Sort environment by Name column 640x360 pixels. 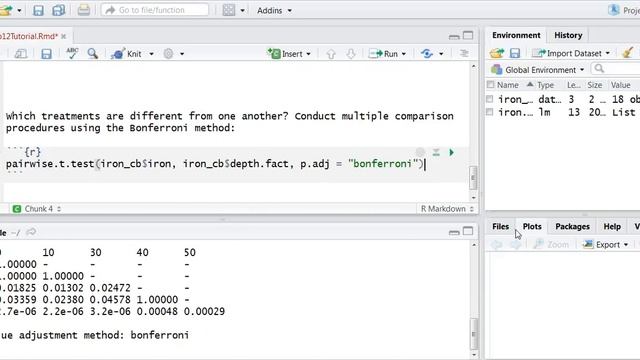[x=508, y=85]
